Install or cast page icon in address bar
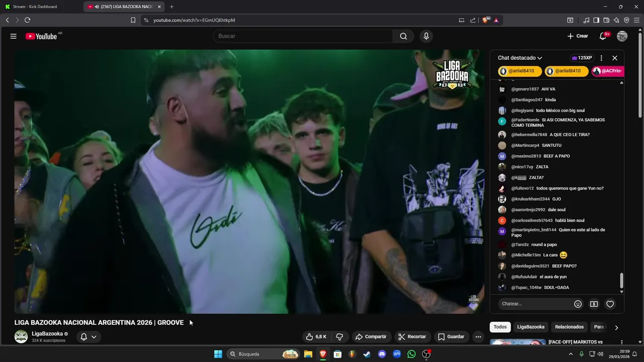644x362 pixels. [x=462, y=20]
